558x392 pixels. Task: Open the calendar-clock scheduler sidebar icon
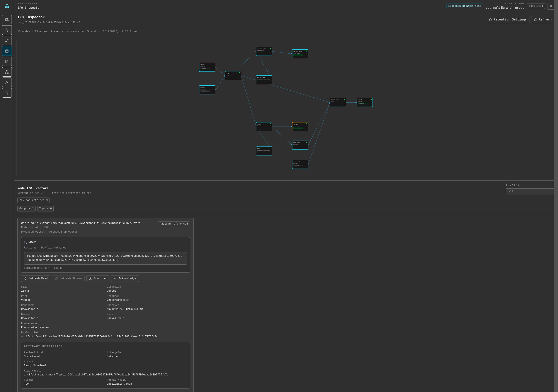pyautogui.click(x=7, y=20)
